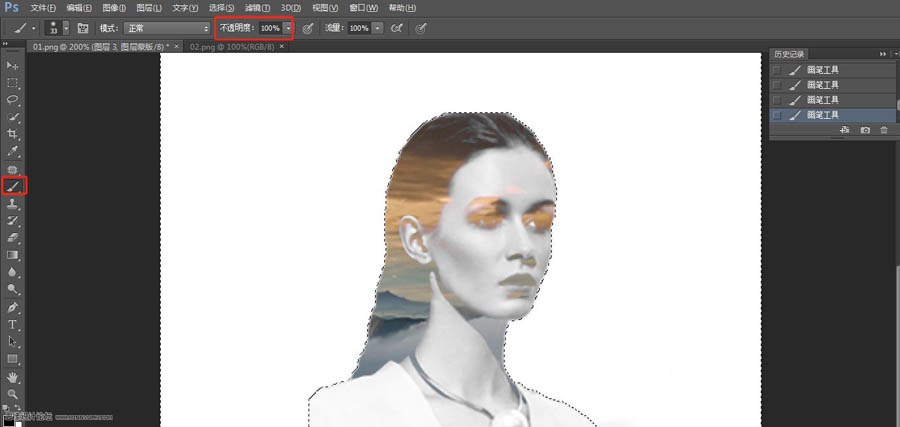This screenshot has height=427, width=900.
Task: Expand the 不透明度 opacity dropdown arrow
Action: coord(288,28)
